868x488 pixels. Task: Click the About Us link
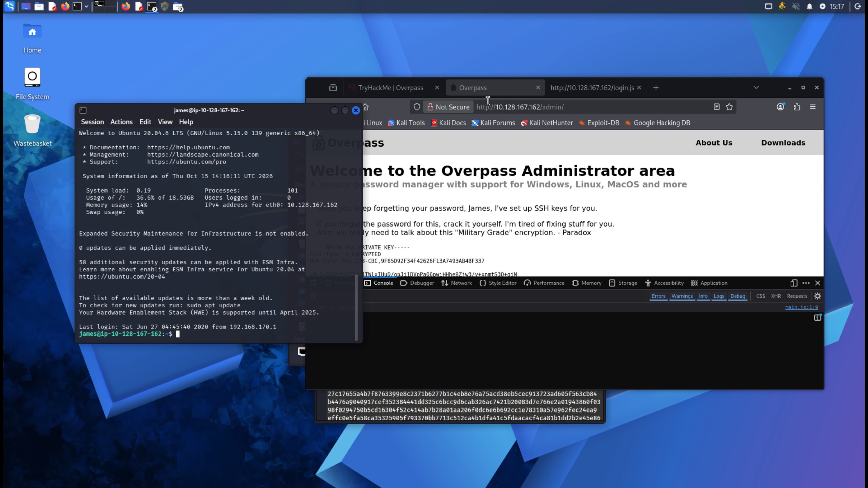714,143
